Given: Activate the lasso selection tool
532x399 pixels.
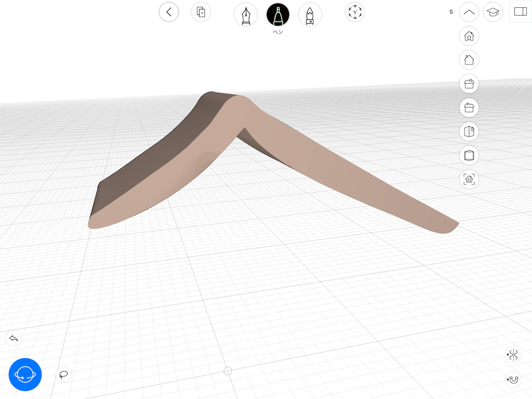Looking at the screenshot, I should coord(63,375).
